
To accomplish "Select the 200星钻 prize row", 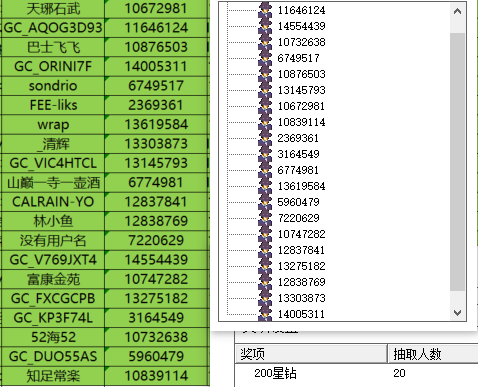I will click(x=356, y=373).
